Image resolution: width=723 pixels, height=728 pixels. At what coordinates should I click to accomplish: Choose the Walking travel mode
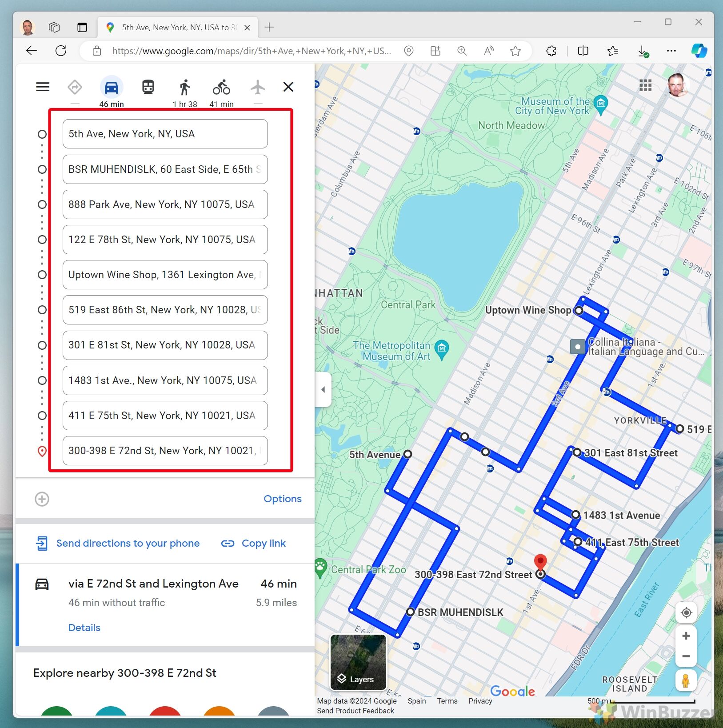[x=185, y=88]
